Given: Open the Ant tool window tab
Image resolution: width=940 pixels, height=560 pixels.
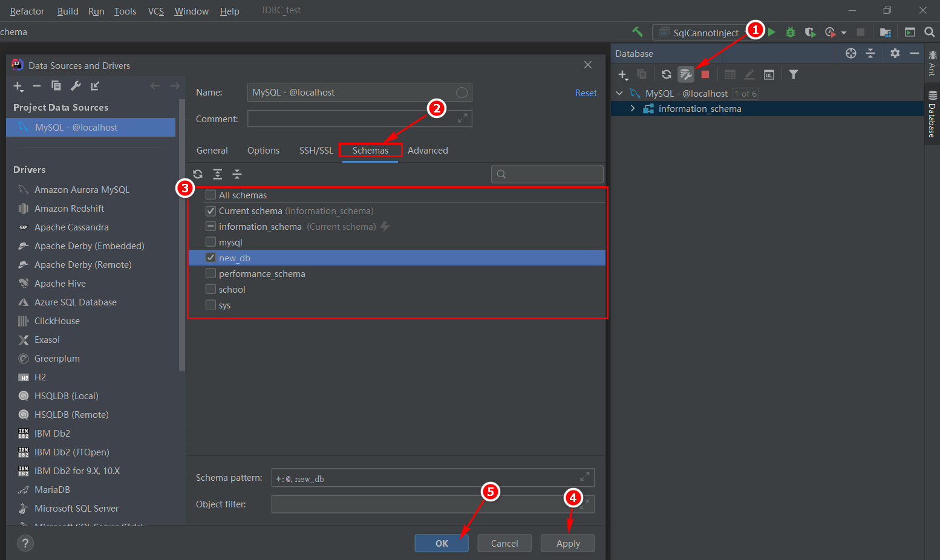Looking at the screenshot, I should pyautogui.click(x=932, y=63).
